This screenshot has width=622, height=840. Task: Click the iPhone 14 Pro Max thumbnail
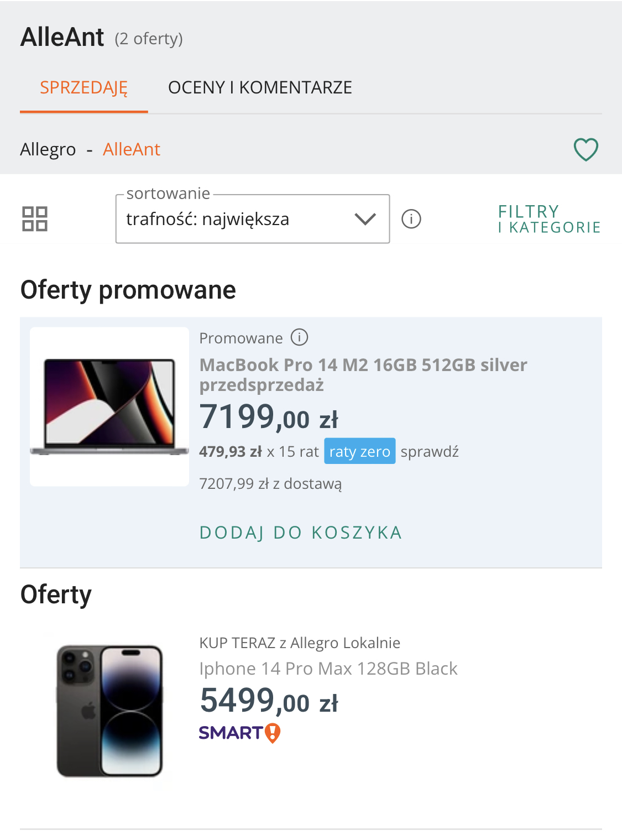(109, 711)
